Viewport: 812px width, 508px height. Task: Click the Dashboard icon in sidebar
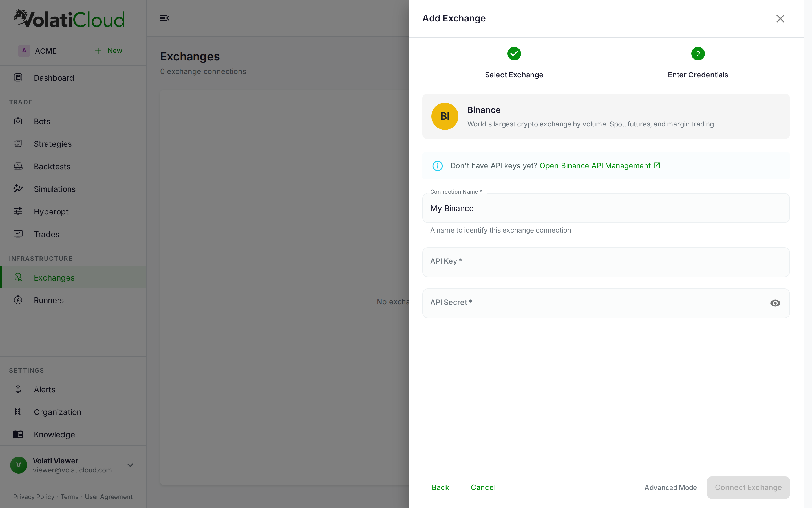click(x=18, y=78)
